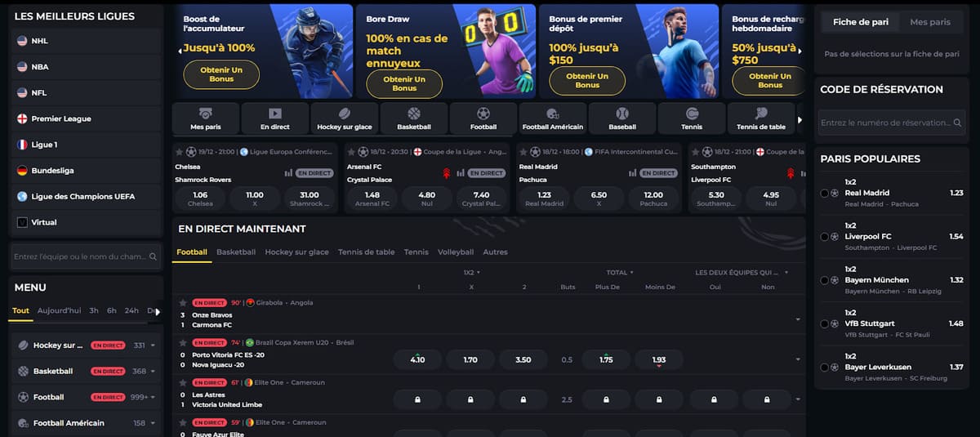The image size is (980, 437).
Task: Select the Real Madrid popular bet radio
Action: tap(824, 193)
